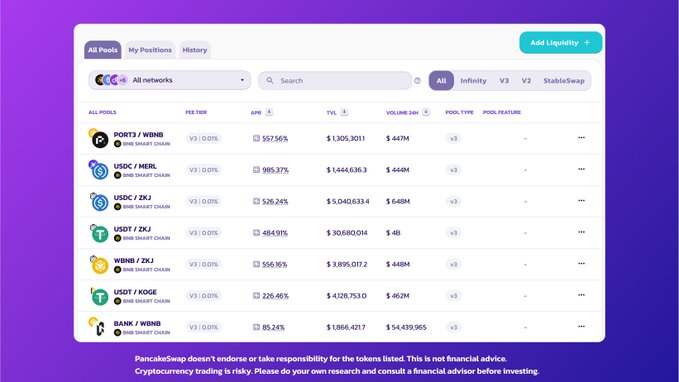This screenshot has width=679, height=382.
Task: Open more options for USDC / ZKJ
Action: point(581,201)
